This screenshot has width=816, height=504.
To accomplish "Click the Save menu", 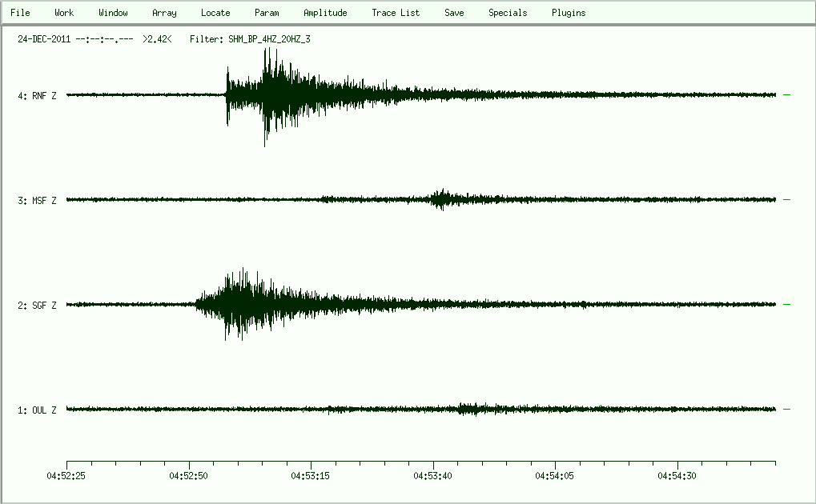I will pyautogui.click(x=454, y=13).
